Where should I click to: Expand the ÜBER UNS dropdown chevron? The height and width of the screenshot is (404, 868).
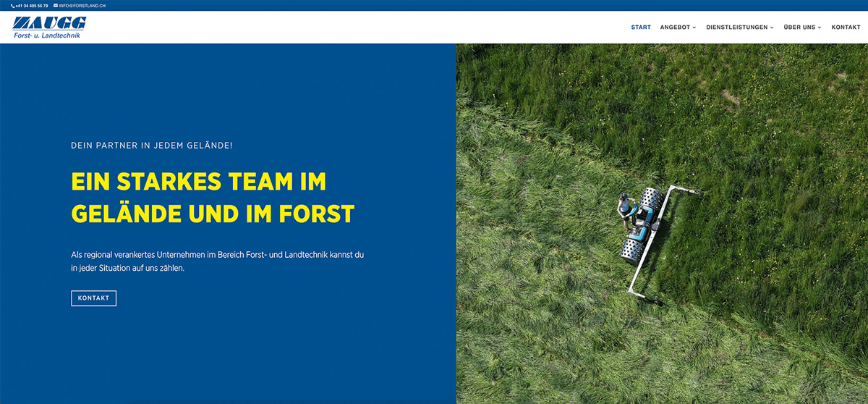pos(820,28)
